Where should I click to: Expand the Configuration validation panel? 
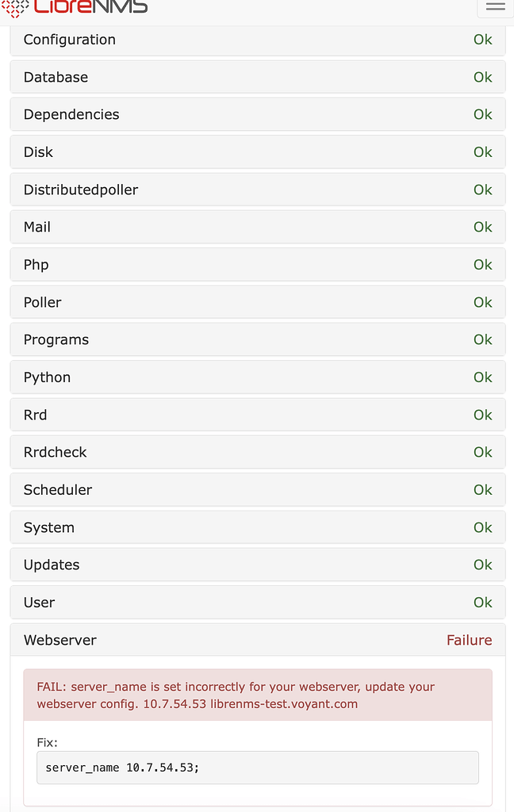pos(257,40)
